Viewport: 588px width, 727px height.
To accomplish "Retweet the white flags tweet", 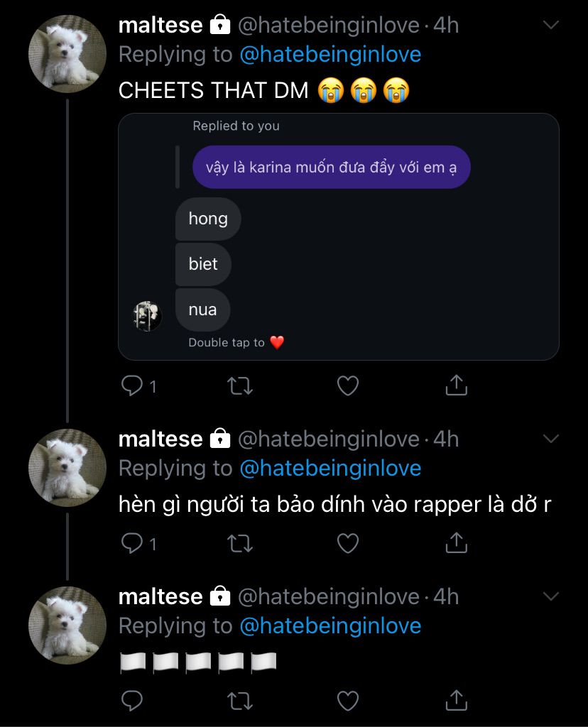I will point(240,701).
